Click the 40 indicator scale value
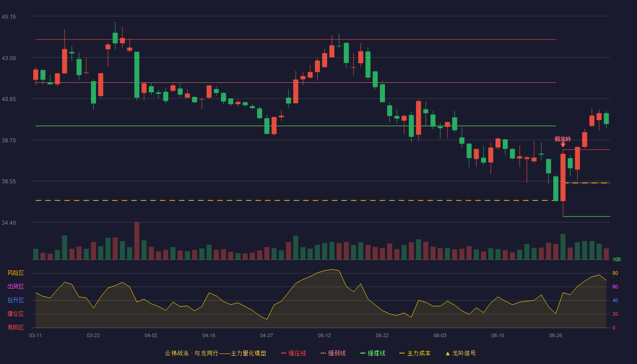637x364 pixels. pyautogui.click(x=615, y=300)
